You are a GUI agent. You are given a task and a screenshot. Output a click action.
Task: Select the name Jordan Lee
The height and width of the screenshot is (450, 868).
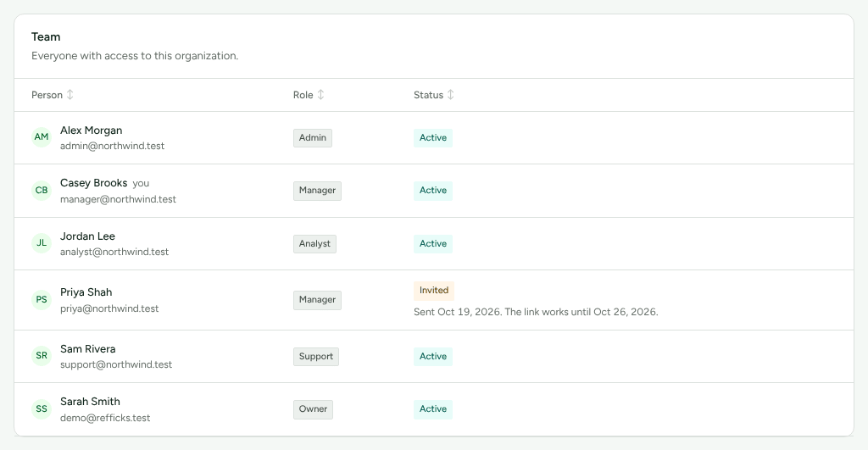87,236
